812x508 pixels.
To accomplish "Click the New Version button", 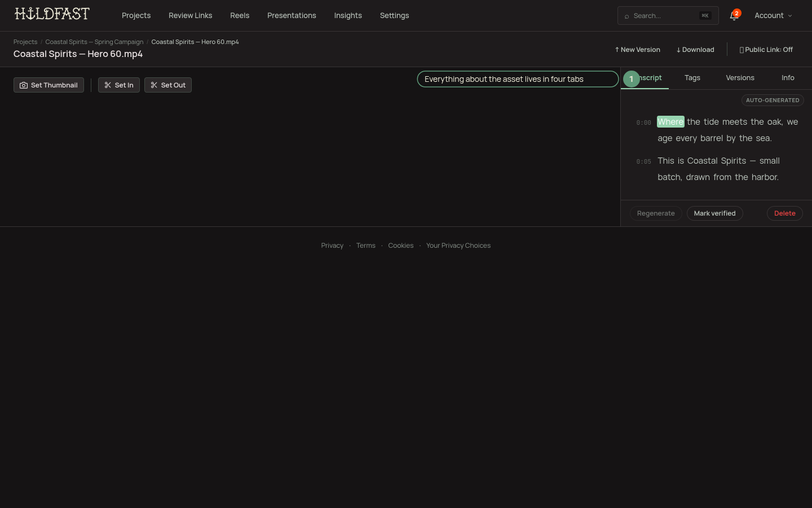I will (637, 50).
